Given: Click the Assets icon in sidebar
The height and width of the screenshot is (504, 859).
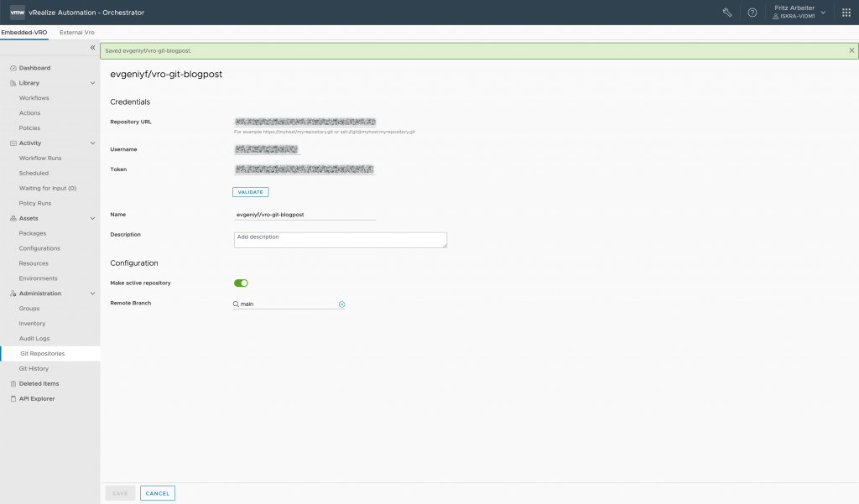Looking at the screenshot, I should [13, 219].
